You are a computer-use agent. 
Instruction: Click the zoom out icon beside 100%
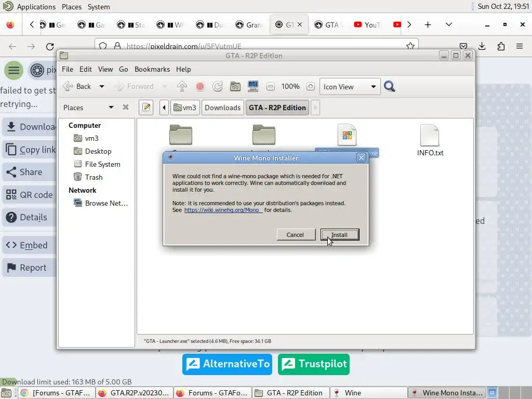(270, 87)
